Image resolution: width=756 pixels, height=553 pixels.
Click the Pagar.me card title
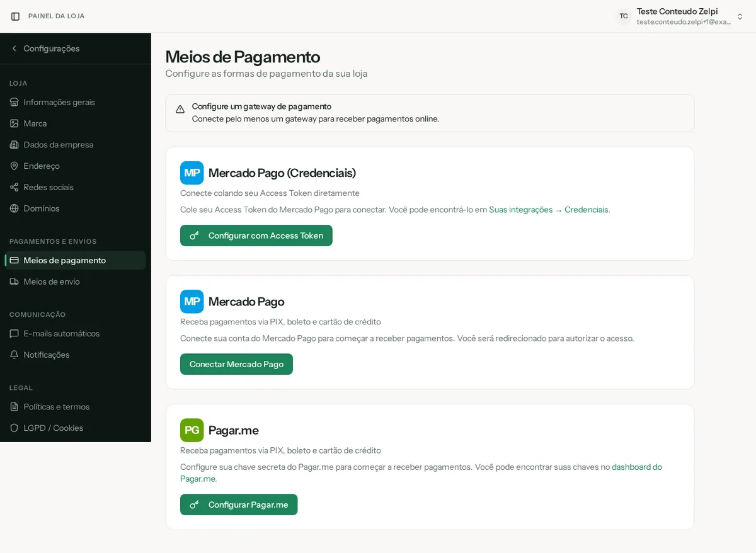(x=234, y=430)
